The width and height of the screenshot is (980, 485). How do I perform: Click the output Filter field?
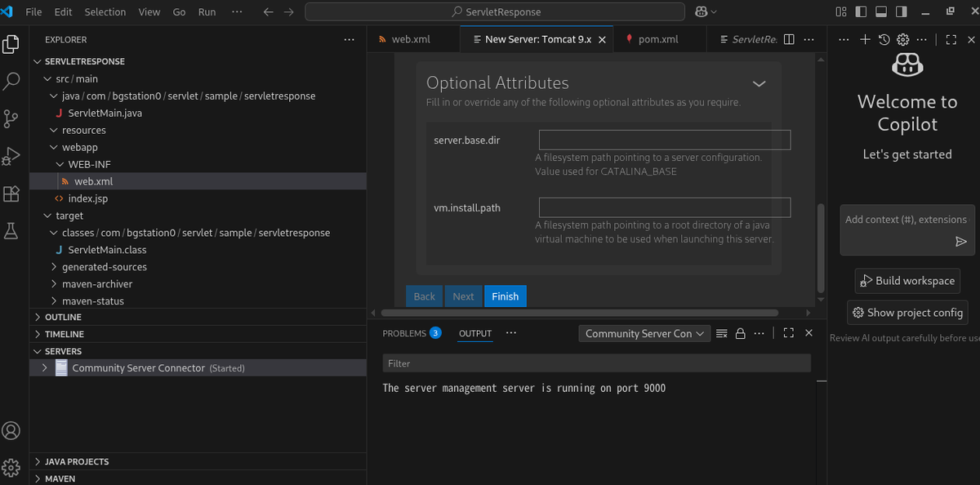[x=596, y=363]
